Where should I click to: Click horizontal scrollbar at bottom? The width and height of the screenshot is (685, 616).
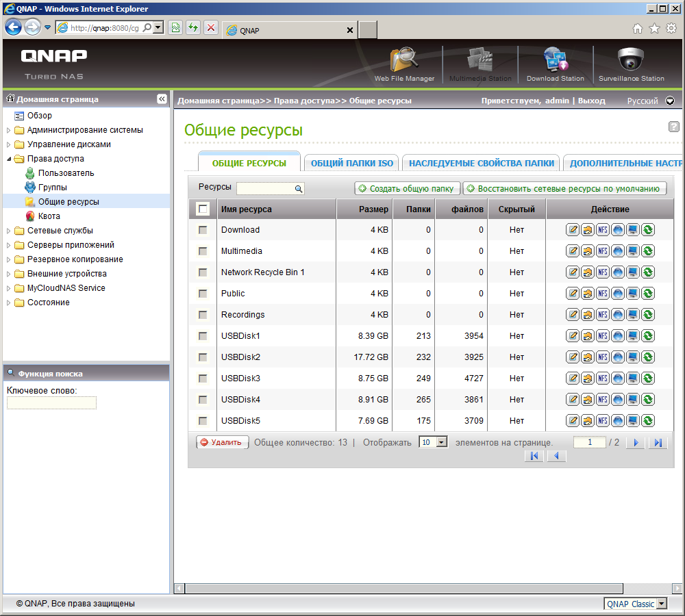405,589
